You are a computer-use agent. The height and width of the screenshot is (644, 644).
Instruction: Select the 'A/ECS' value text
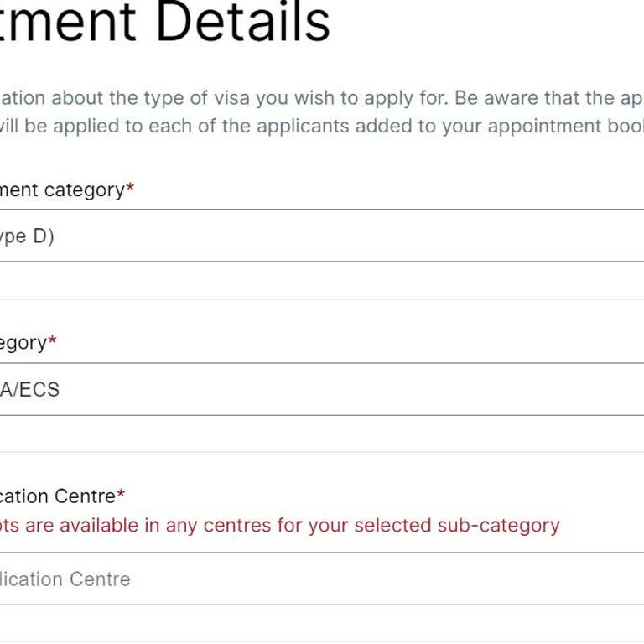click(30, 390)
